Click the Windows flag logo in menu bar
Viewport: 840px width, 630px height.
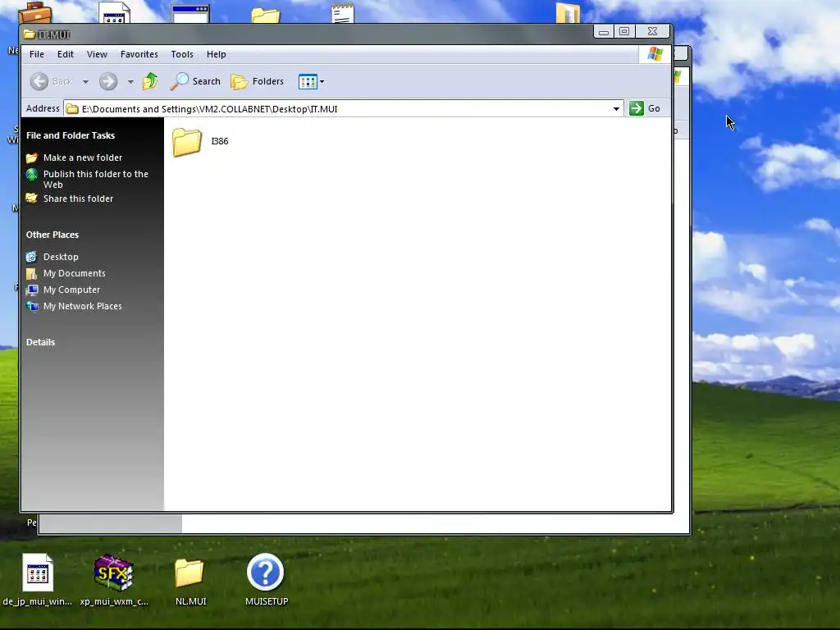(x=655, y=54)
